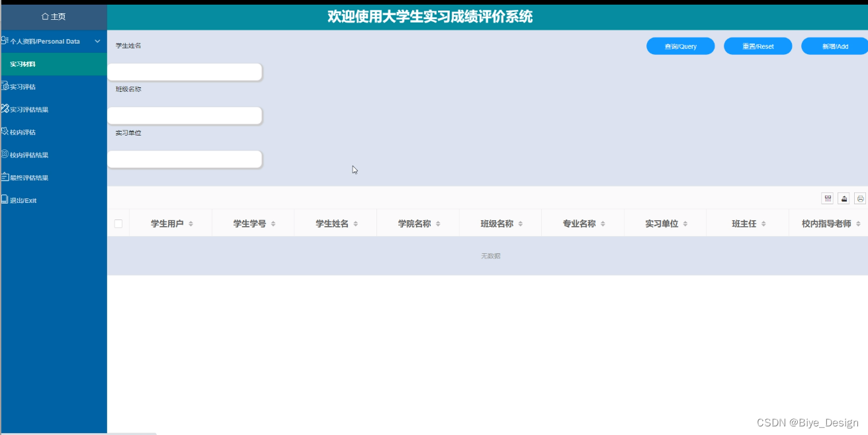
Task: Click the 班主任 column header text
Action: (744, 224)
